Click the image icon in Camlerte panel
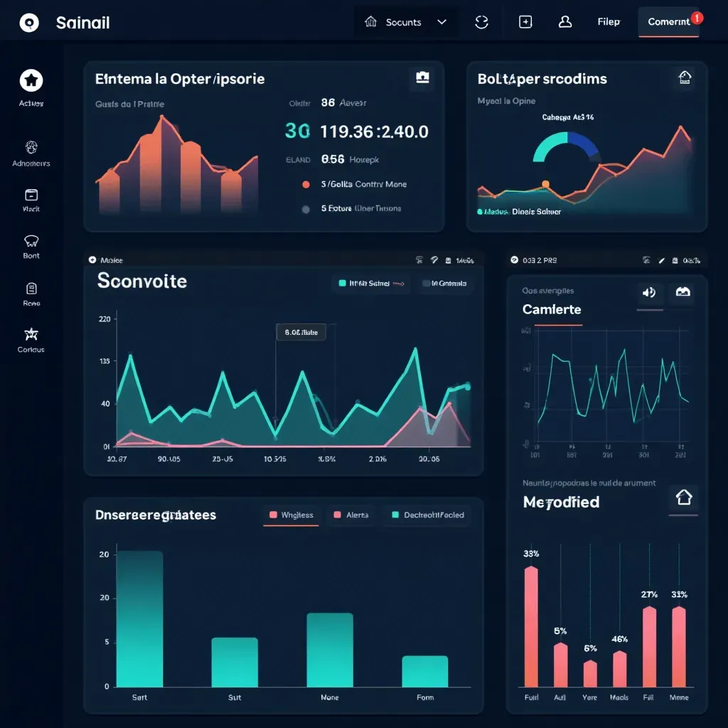 (x=682, y=292)
